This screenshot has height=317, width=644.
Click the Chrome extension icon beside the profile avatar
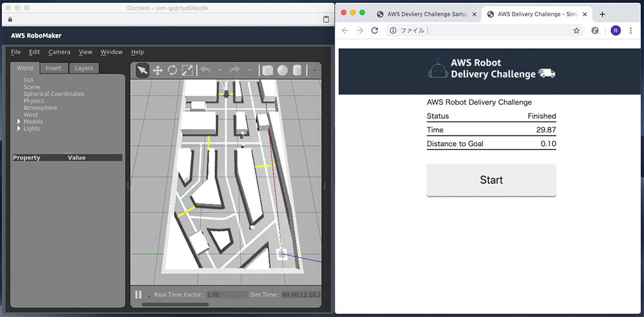pyautogui.click(x=594, y=30)
